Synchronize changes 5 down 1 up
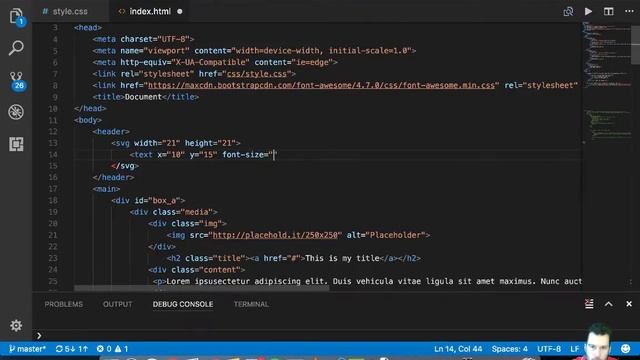The width and height of the screenshot is (640, 360). click(72, 349)
